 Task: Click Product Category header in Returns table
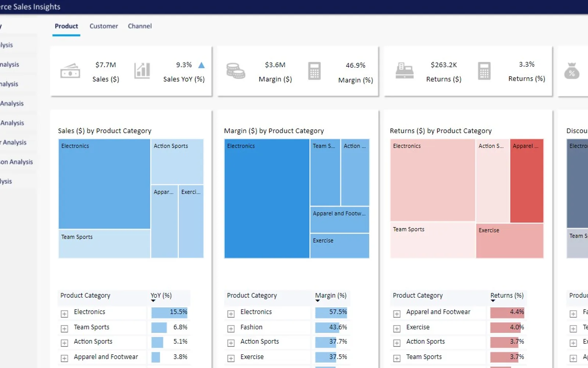point(418,296)
